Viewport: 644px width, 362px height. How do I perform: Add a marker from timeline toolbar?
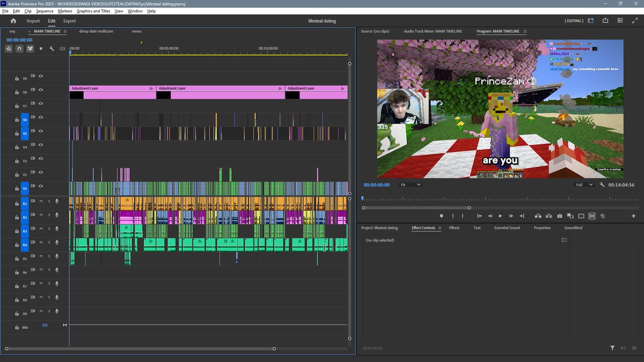tap(41, 49)
